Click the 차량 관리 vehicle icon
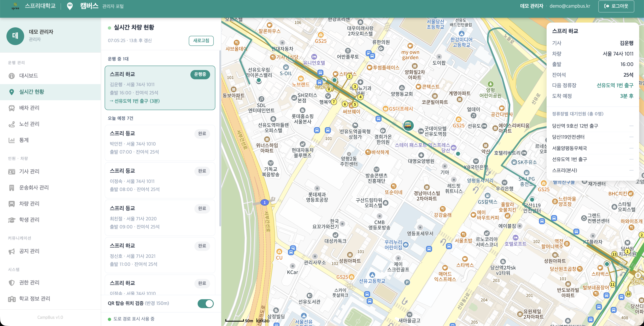Image resolution: width=644 pixels, height=326 pixels. tap(11, 204)
